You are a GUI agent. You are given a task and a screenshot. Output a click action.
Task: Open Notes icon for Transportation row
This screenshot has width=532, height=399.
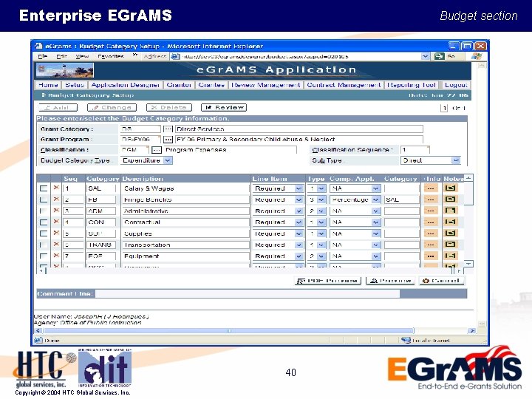[450, 245]
